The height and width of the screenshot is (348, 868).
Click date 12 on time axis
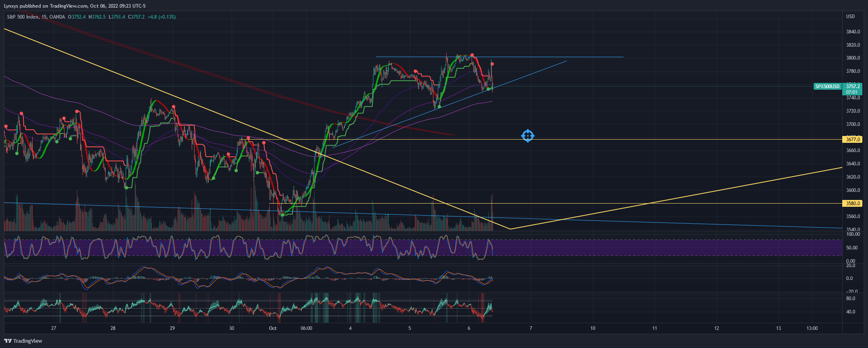coord(717,328)
